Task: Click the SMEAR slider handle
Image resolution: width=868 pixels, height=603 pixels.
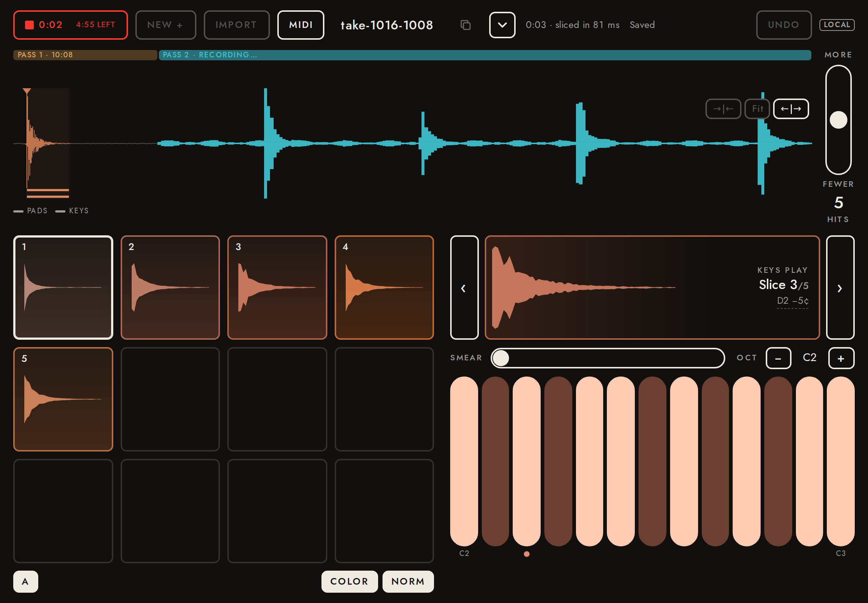Action: pos(501,358)
